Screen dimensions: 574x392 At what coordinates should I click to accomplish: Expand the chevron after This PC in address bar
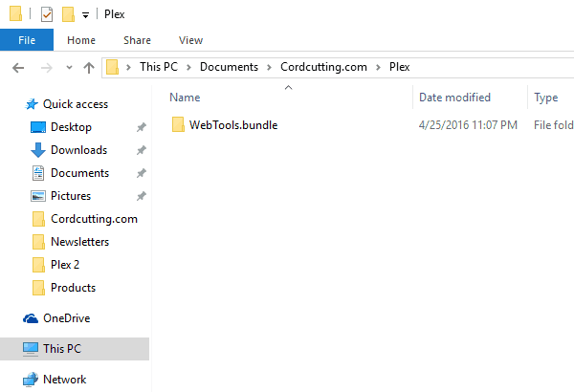(x=188, y=67)
